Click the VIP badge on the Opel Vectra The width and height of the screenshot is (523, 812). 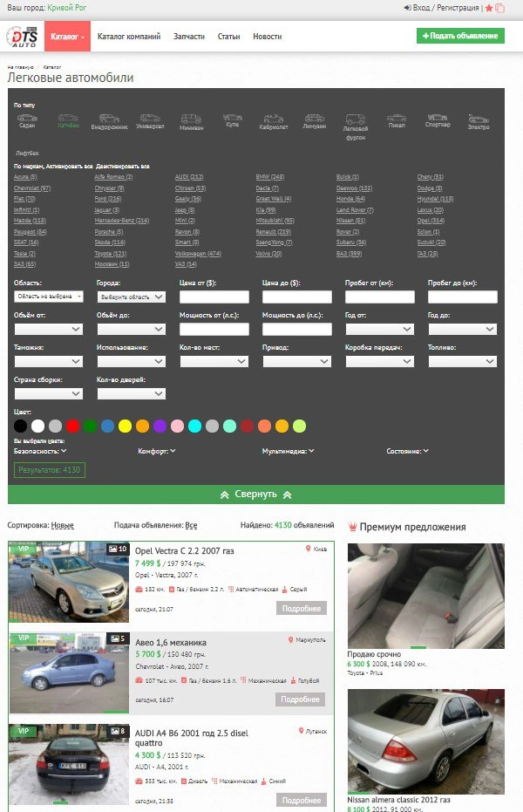point(24,549)
